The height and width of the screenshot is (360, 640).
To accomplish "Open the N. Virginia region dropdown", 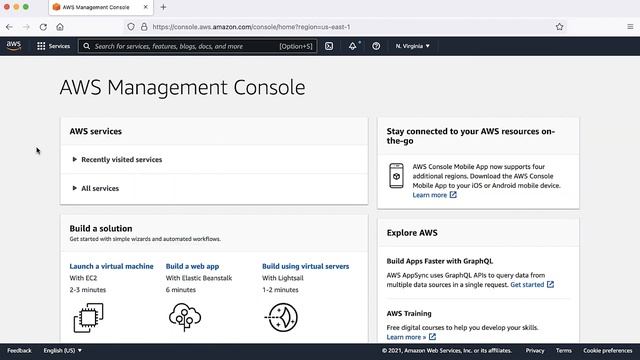I will pyautogui.click(x=412, y=46).
